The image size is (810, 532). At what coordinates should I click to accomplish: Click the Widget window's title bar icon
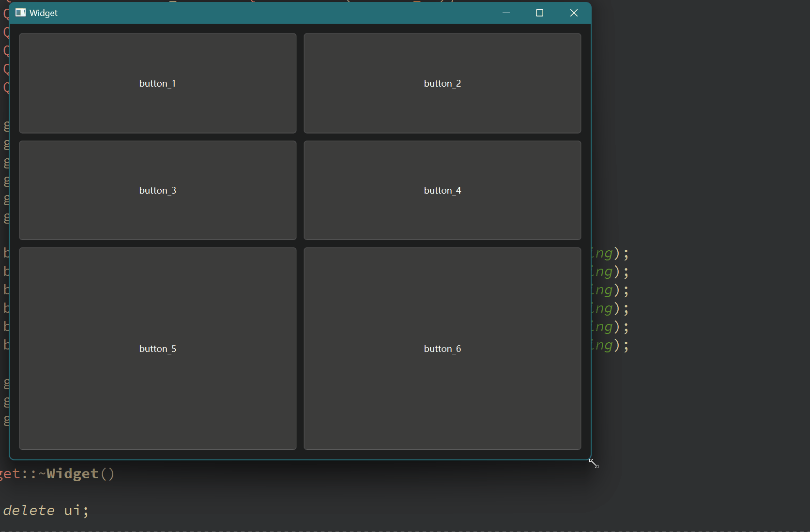point(20,13)
